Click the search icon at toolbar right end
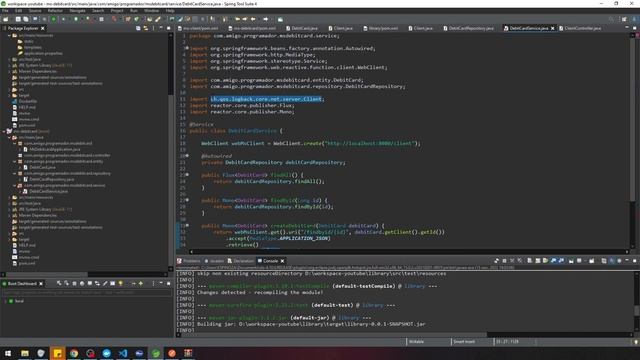Viewport: 640px width, 360px height. (x=611, y=19)
